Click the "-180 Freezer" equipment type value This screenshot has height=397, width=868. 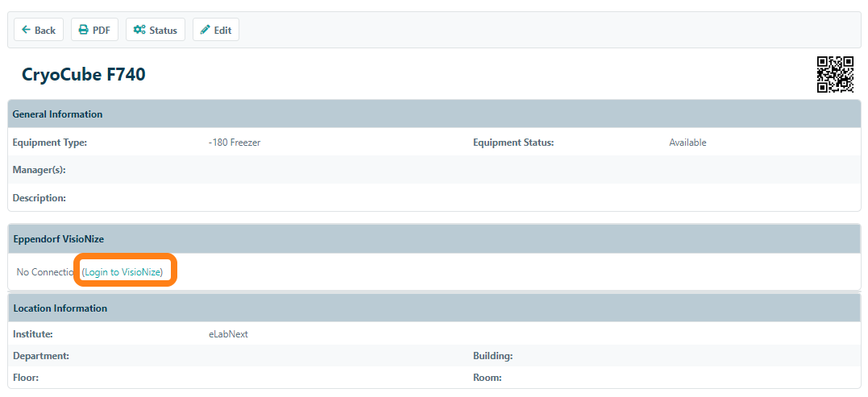tap(234, 143)
